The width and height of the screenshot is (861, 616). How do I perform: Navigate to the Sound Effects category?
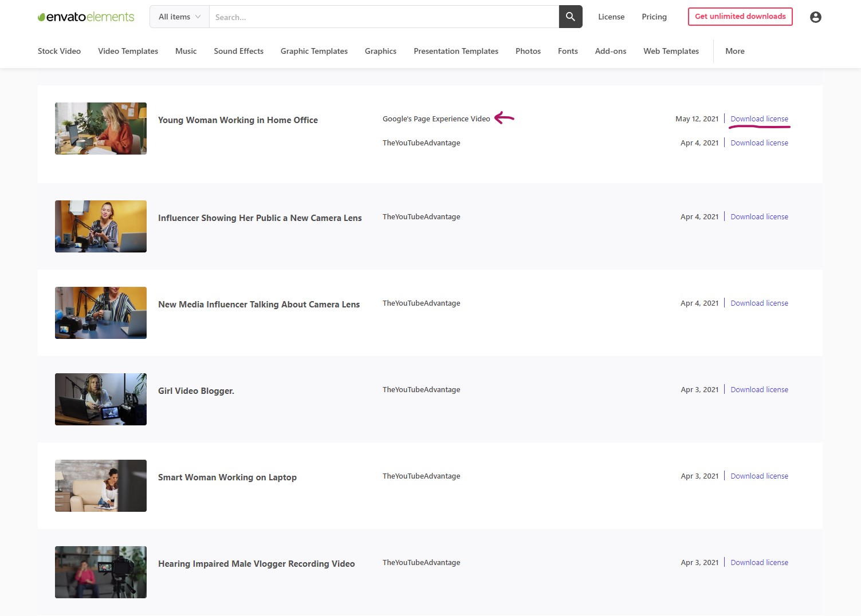point(238,51)
